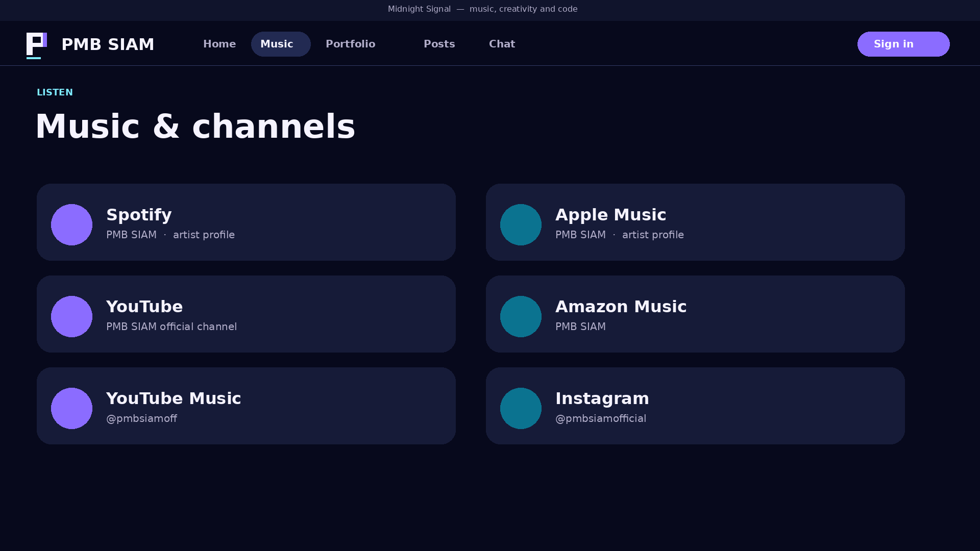The width and height of the screenshot is (980, 551).
Task: Open the Portfolio nav item
Action: (351, 44)
